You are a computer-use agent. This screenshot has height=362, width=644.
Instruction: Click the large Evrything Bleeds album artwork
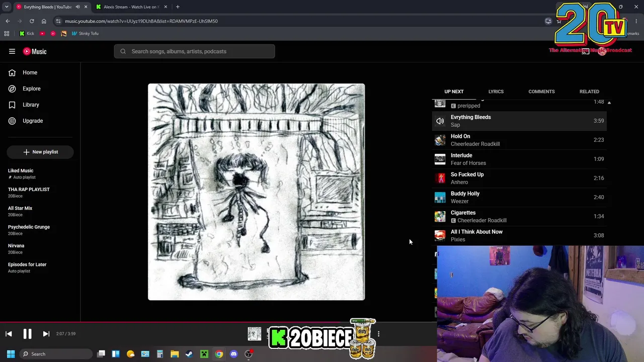click(256, 192)
